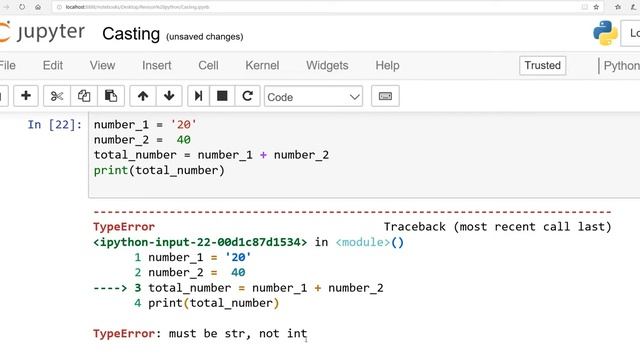Restart the kernel using the circular arrow
Image resolution: width=640 pixels, height=360 pixels.
pyautogui.click(x=247, y=96)
